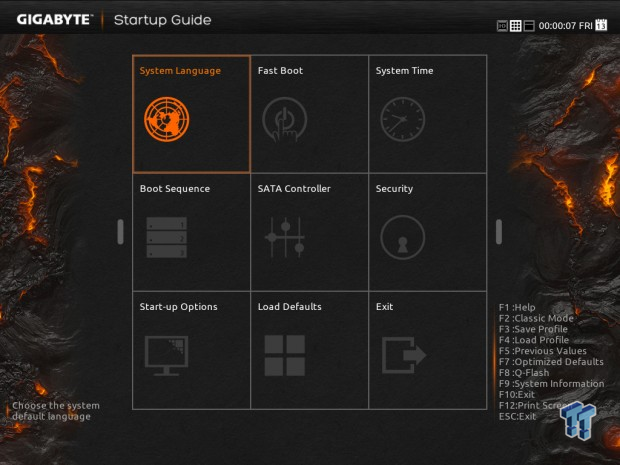
Task: Click the Boot Sequence tile title
Action: pos(174,189)
